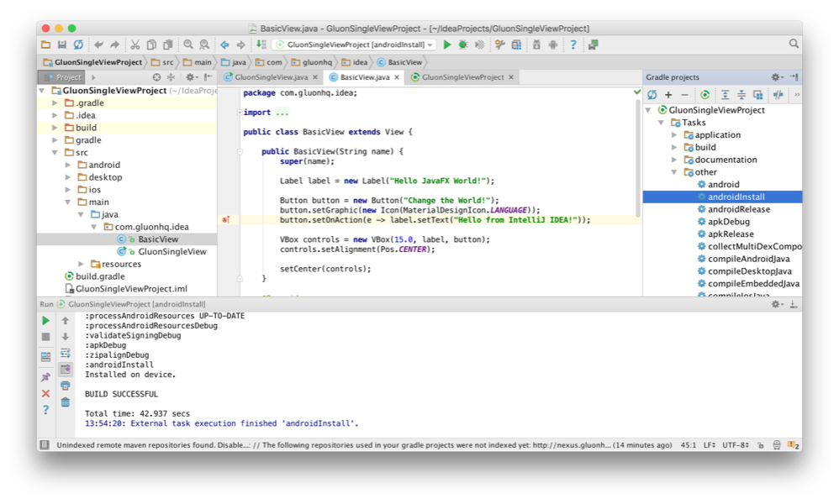Click the Save All toolbar icon
The image size is (839, 504).
coord(62,45)
